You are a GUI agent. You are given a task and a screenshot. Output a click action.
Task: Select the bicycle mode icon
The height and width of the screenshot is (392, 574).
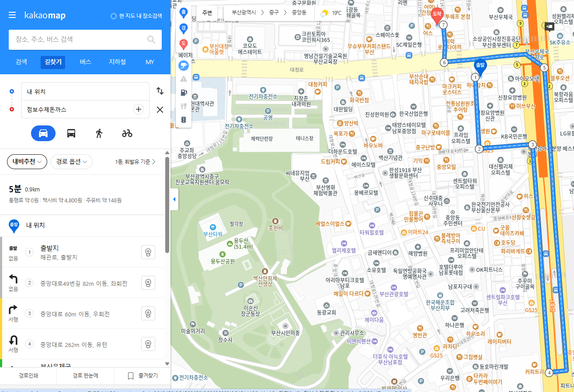(x=127, y=133)
